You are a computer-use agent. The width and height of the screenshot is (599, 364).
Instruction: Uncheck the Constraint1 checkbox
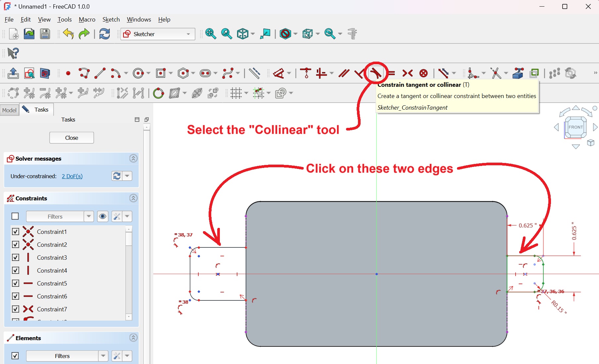point(15,232)
